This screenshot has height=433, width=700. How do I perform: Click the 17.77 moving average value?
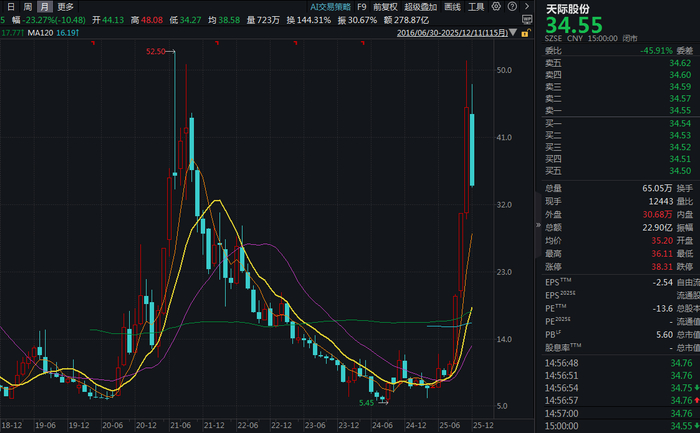12,33
